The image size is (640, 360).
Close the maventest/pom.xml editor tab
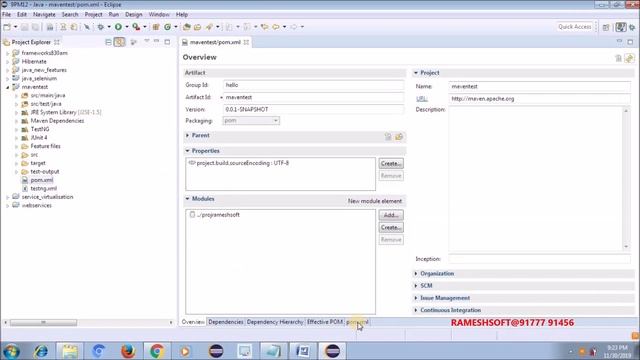[x=246, y=42]
